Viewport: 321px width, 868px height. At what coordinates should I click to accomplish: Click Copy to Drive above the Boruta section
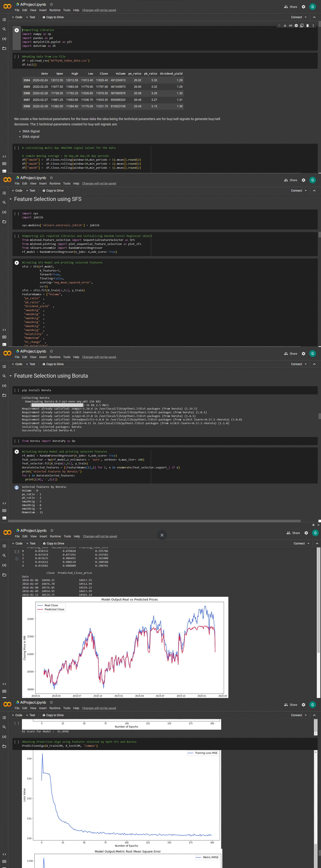(x=53, y=364)
